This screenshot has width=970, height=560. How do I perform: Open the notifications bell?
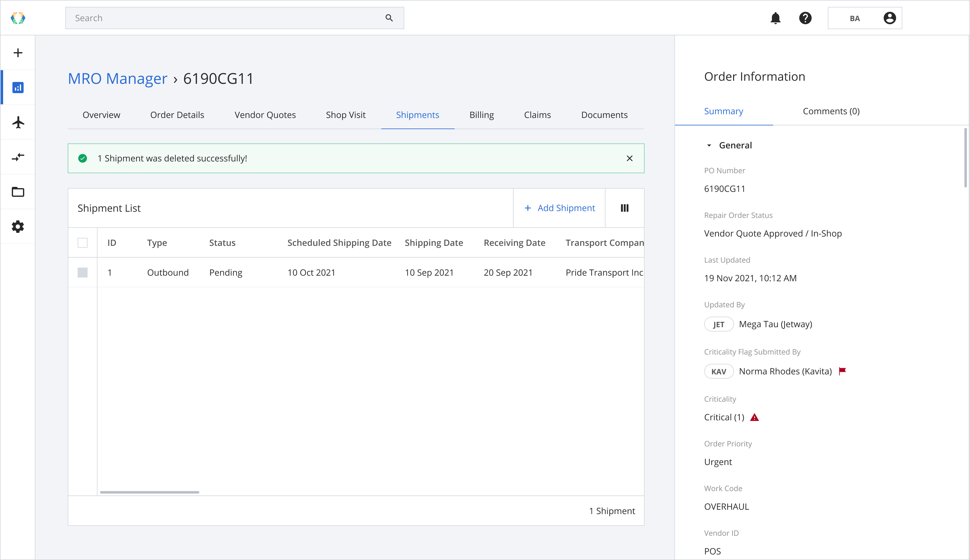pos(775,18)
